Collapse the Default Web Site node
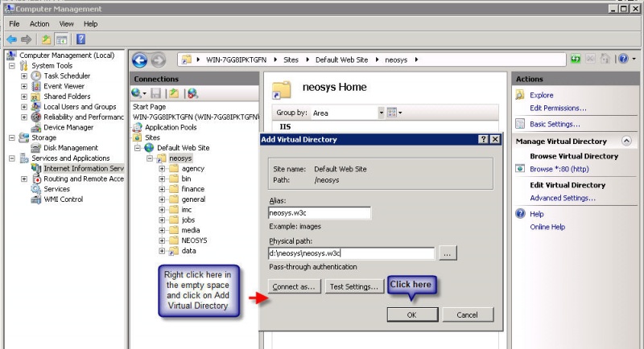The image size is (644, 349). [138, 148]
